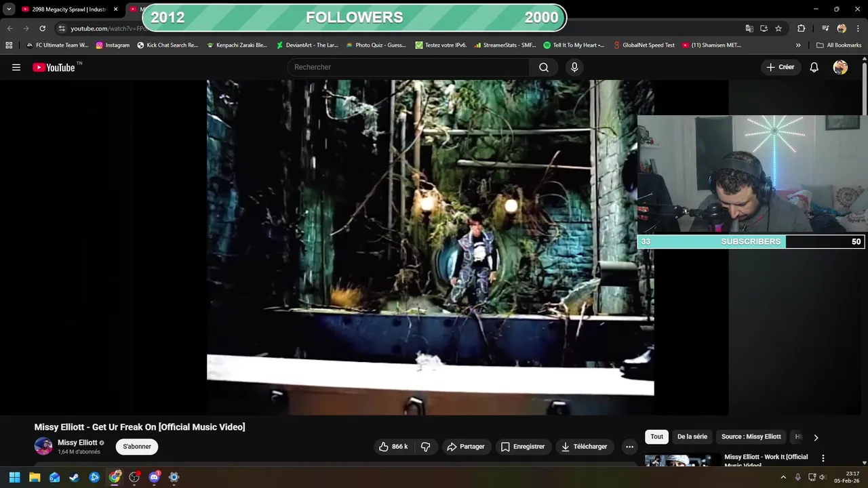868x488 pixels.
Task: Open the YouTube account avatar menu
Action: pos(840,67)
